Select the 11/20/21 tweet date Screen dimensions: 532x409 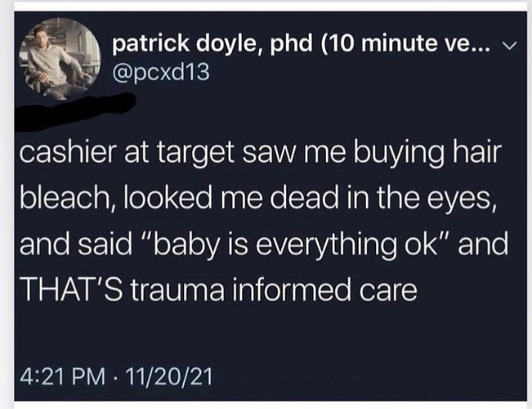coord(169,377)
